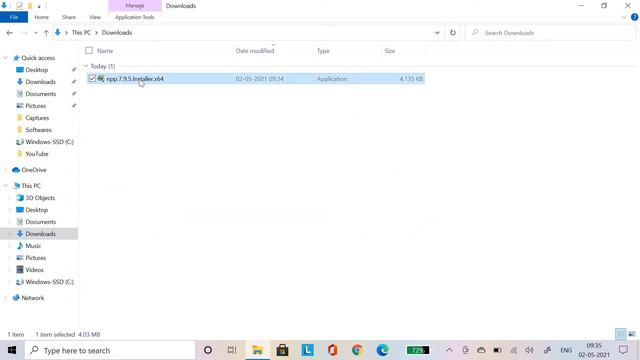
Task: Select the Application Tools tab
Action: pos(135,17)
